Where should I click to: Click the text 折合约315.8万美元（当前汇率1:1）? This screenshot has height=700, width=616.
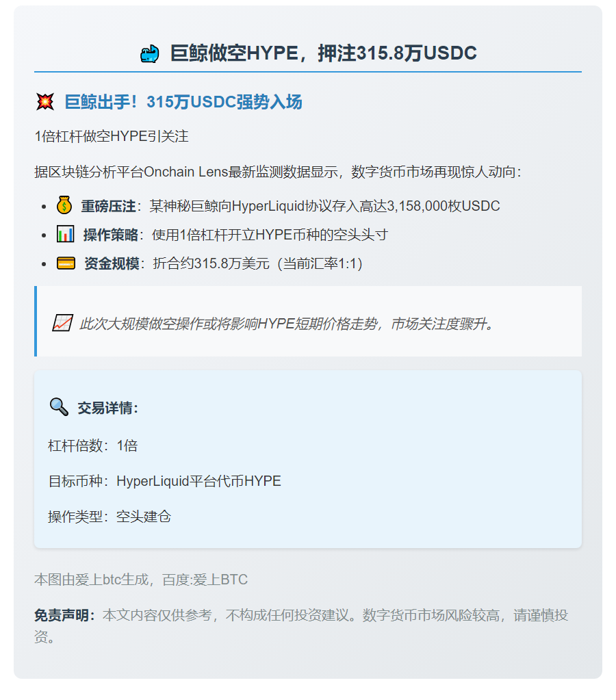click(x=258, y=263)
